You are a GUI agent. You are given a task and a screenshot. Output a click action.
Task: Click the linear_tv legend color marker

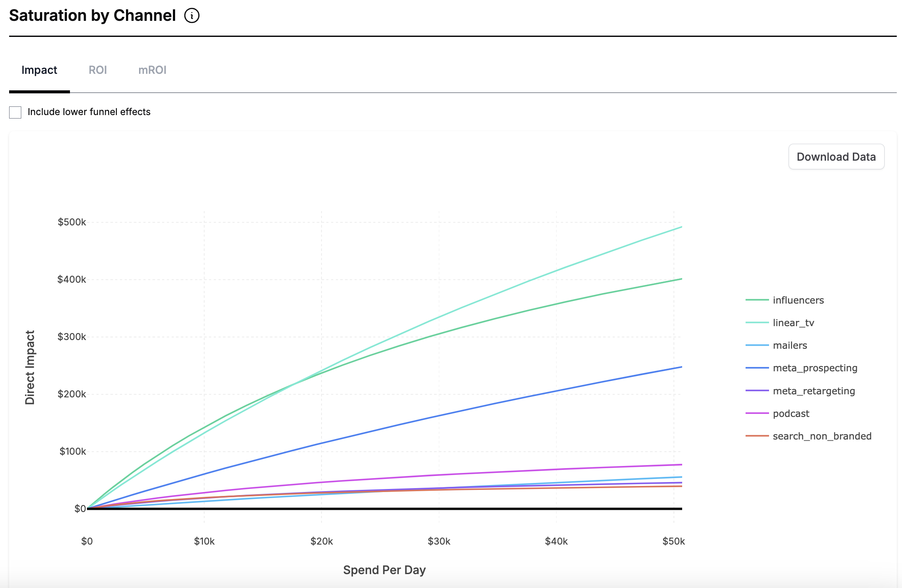[757, 322]
